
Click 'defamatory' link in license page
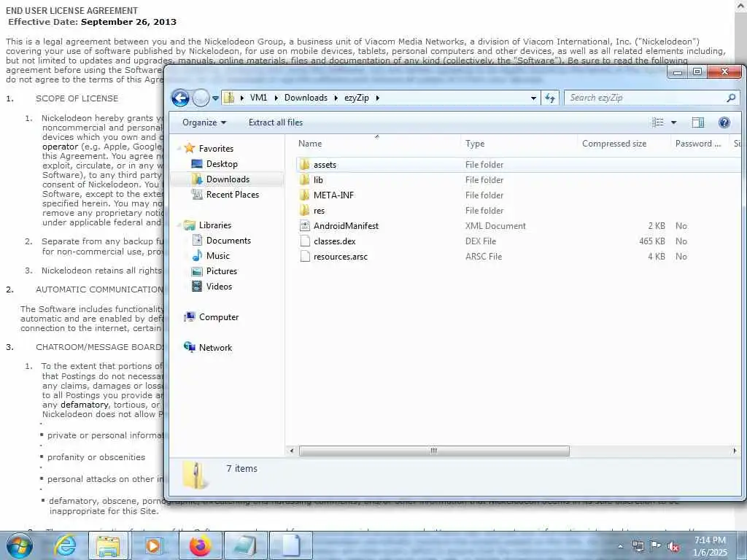pyautogui.click(x=85, y=405)
